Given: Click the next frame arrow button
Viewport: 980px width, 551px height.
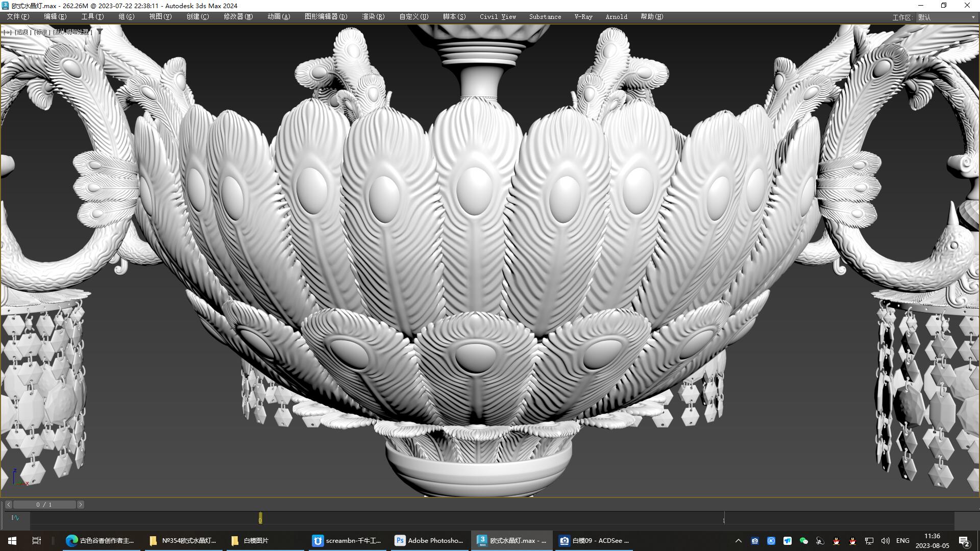Looking at the screenshot, I should [80, 504].
